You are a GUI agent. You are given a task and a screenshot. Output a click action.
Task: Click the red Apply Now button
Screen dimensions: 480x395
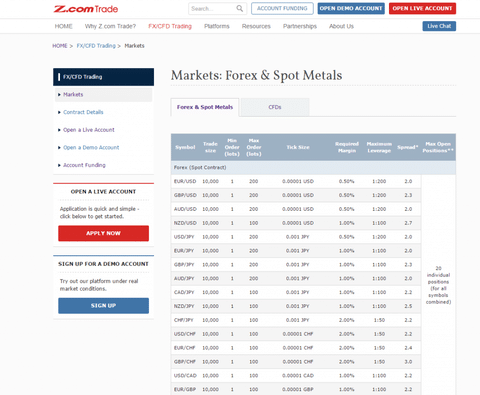tap(103, 233)
